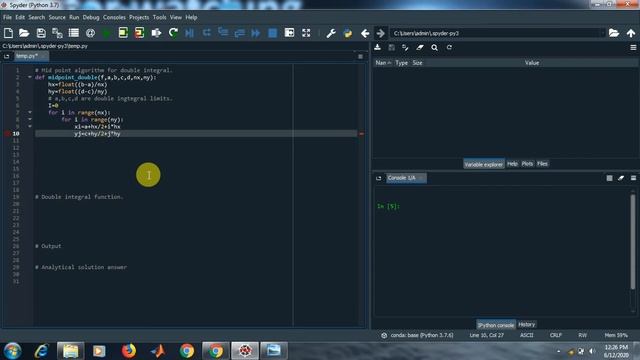
Task: Collapse the inner for-loop fold at line 8
Action: coord(30,119)
